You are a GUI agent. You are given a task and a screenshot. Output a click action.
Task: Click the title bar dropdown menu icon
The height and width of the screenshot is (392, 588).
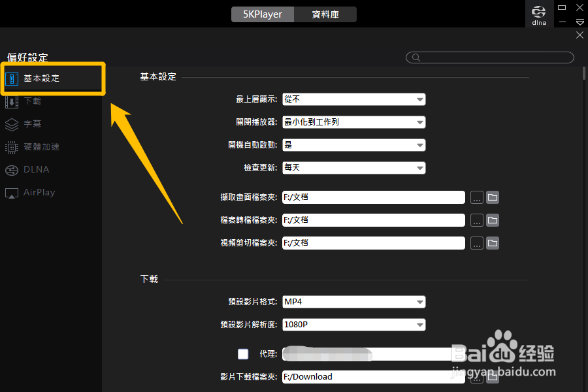click(580, 22)
